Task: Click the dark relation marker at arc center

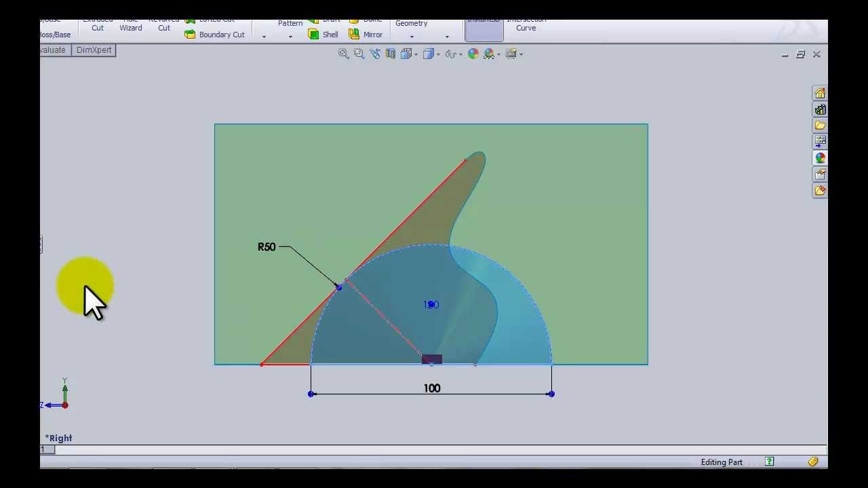Action: point(432,359)
